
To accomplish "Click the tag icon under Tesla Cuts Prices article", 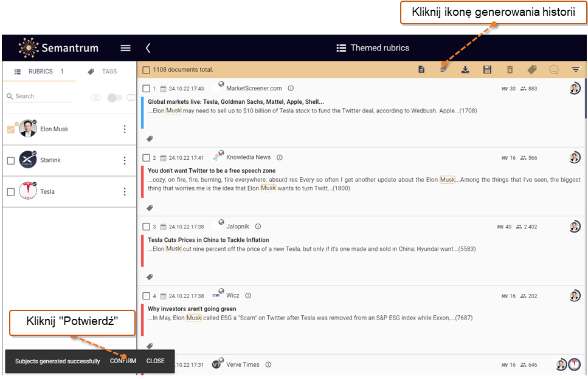I will pos(150,277).
